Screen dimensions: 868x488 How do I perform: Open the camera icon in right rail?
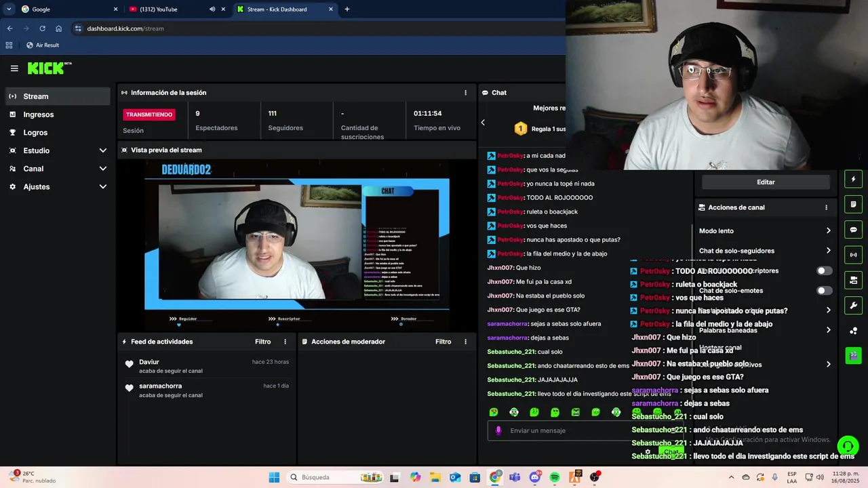click(x=853, y=280)
